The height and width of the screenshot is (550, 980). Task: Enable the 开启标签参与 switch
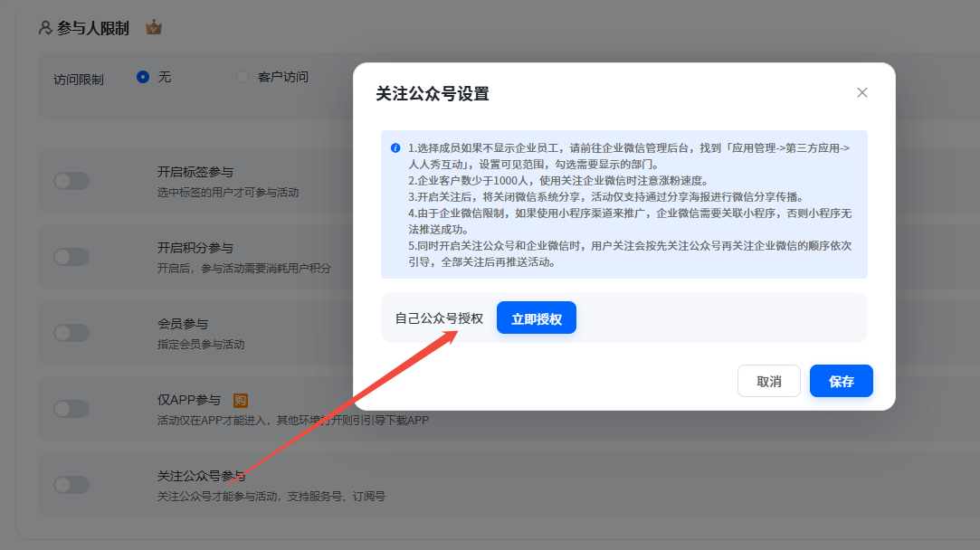[71, 181]
